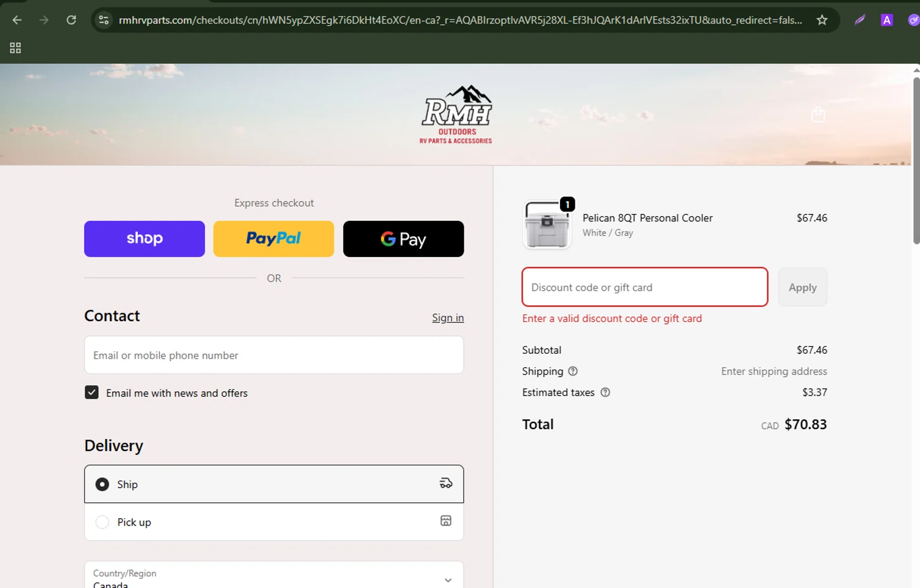Click the Subtotal label
Image resolution: width=920 pixels, height=588 pixels.
(541, 350)
